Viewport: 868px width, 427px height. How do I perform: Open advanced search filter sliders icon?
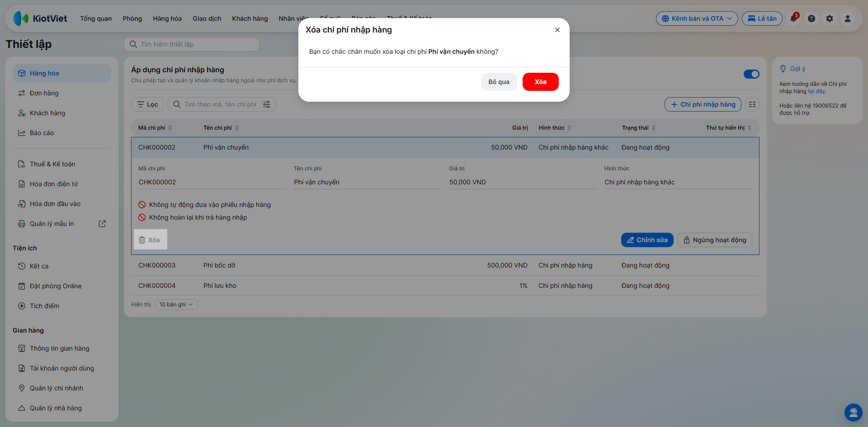267,104
